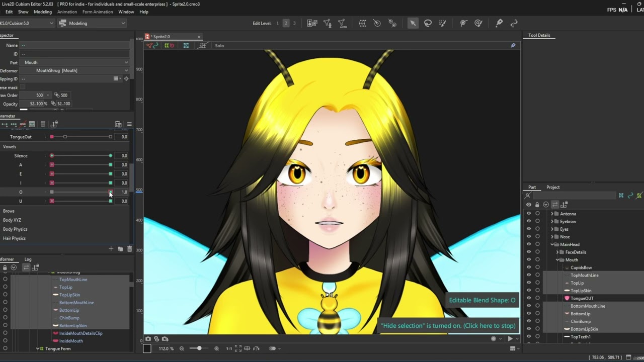Switch to the Log tab

pyautogui.click(x=28, y=259)
